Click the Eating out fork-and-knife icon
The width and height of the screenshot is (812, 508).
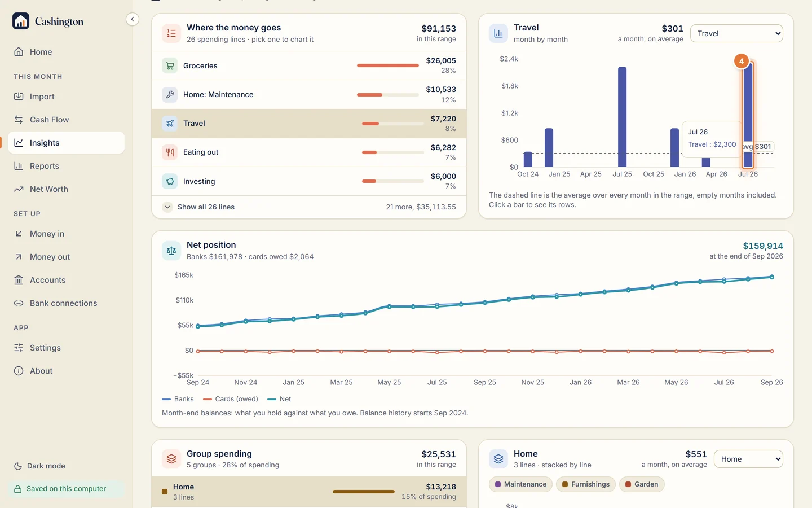pos(170,152)
